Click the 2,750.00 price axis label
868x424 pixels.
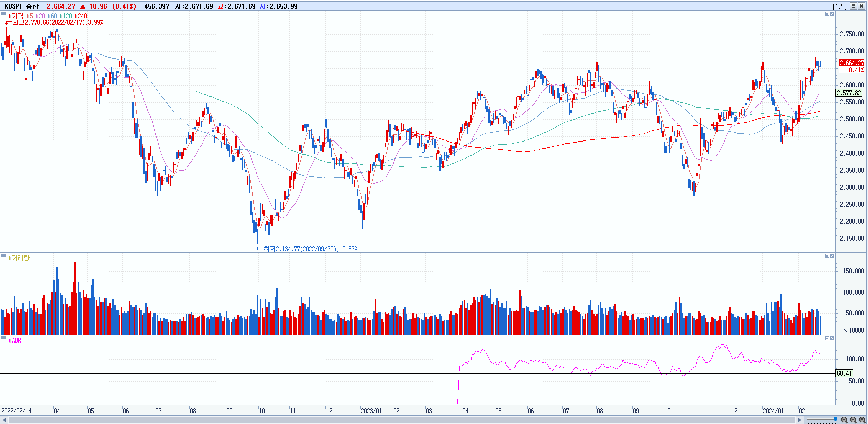pyautogui.click(x=852, y=34)
